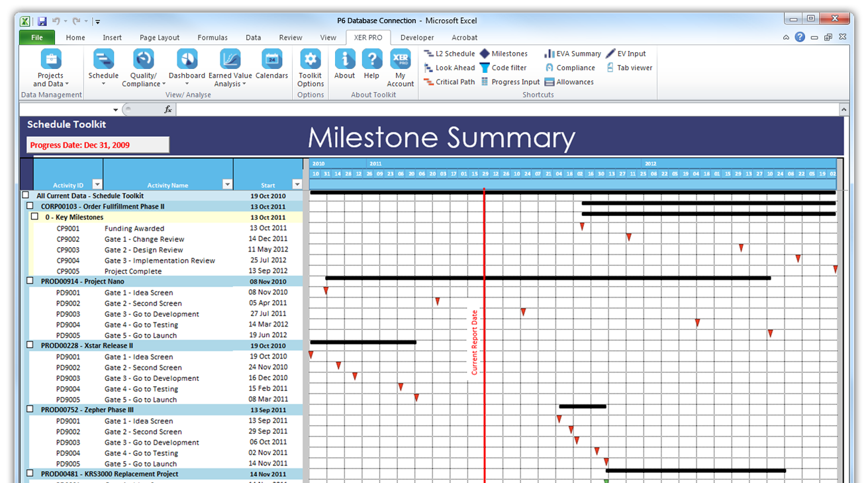Open Toolkit Options gear icon
The height and width of the screenshot is (483, 868).
(x=310, y=60)
